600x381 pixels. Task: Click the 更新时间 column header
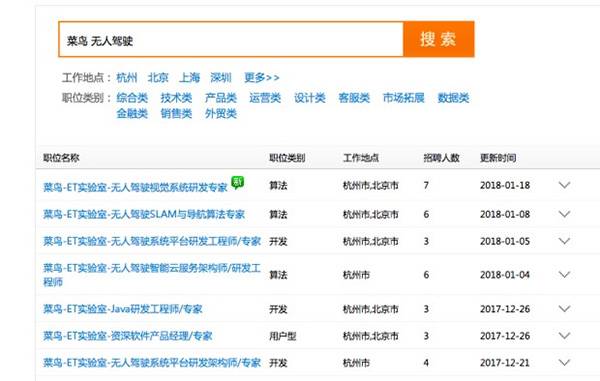(x=498, y=158)
